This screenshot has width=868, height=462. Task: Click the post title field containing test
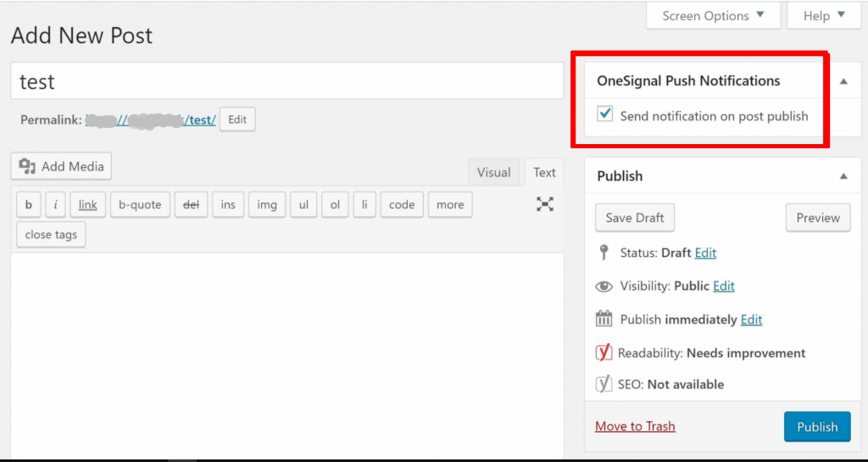click(287, 81)
